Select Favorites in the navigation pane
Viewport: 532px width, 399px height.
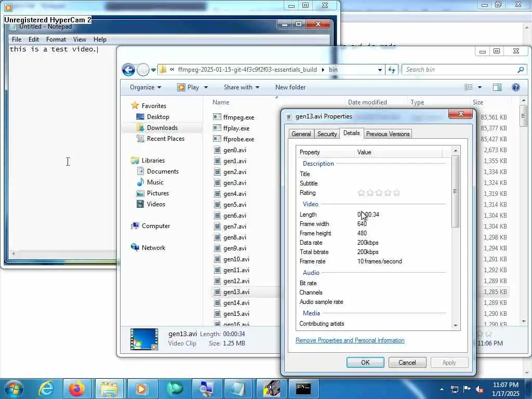pyautogui.click(x=154, y=106)
